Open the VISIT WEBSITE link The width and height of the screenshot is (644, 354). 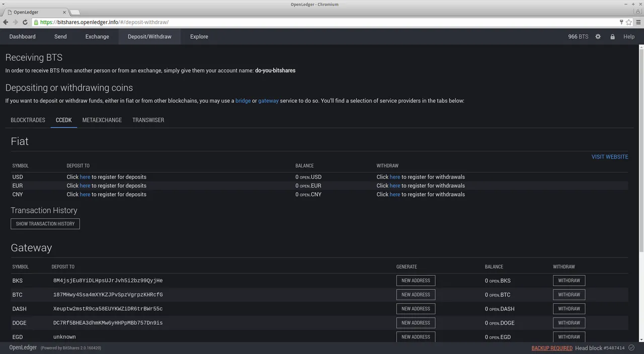click(x=610, y=157)
